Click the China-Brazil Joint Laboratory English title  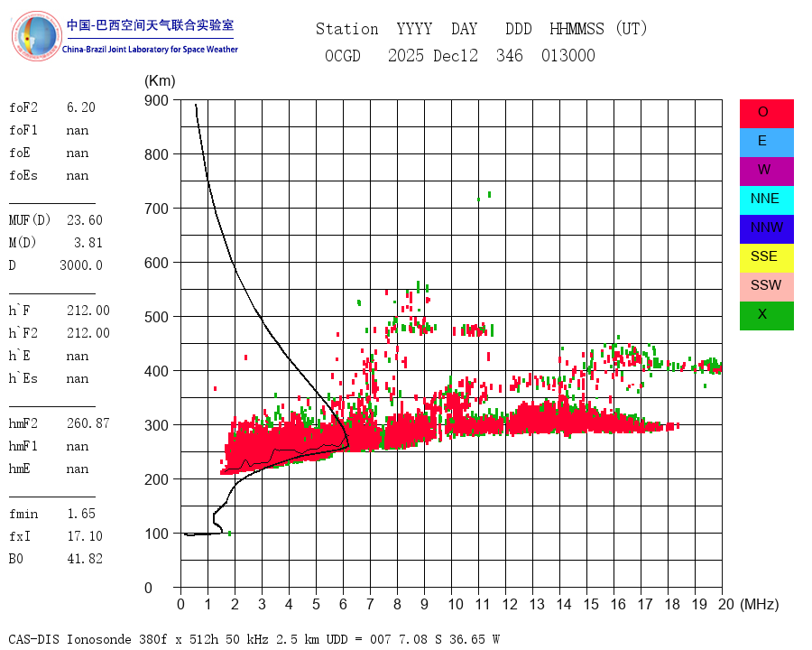(x=150, y=50)
